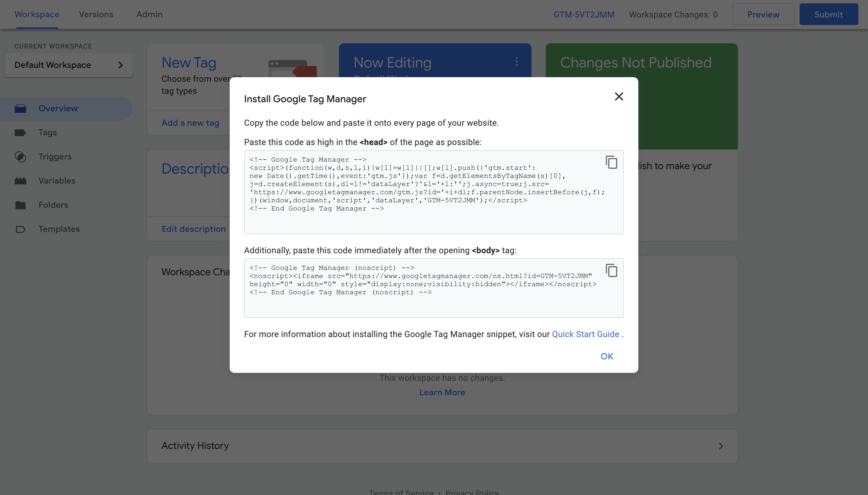Screen dimensions: 868x495
Task: Click the Tags sidebar icon
Action: [x=20, y=133]
